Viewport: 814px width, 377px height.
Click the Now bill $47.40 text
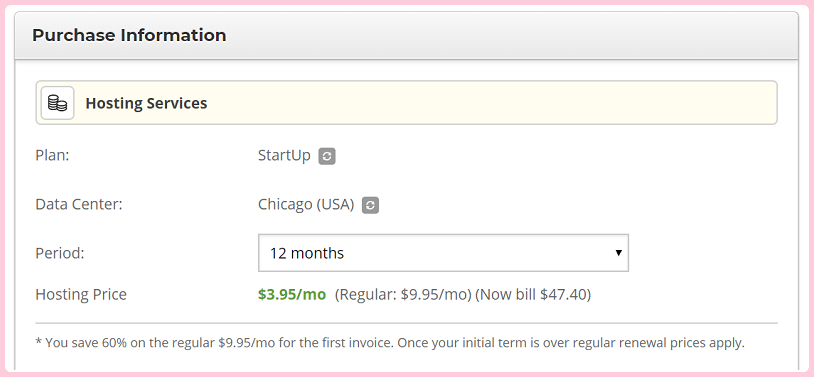point(533,294)
